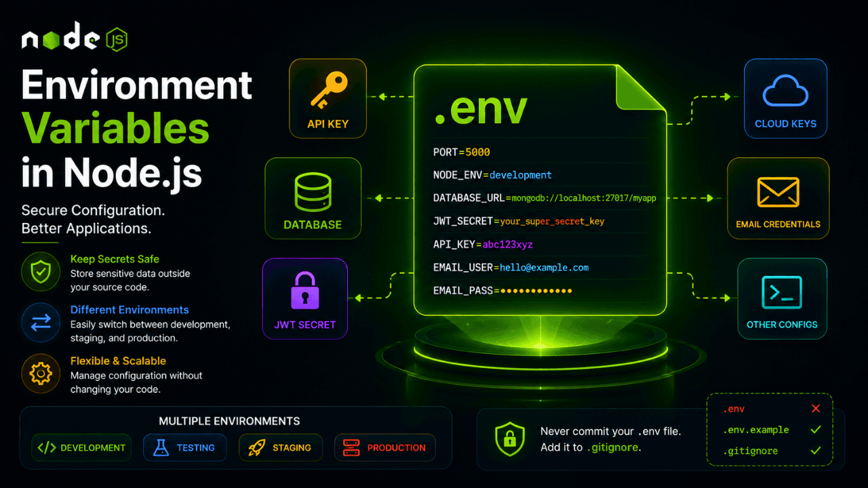Select the DEVELOPMENT environment badge
Screen dimensions: 868x488
click(x=81, y=447)
